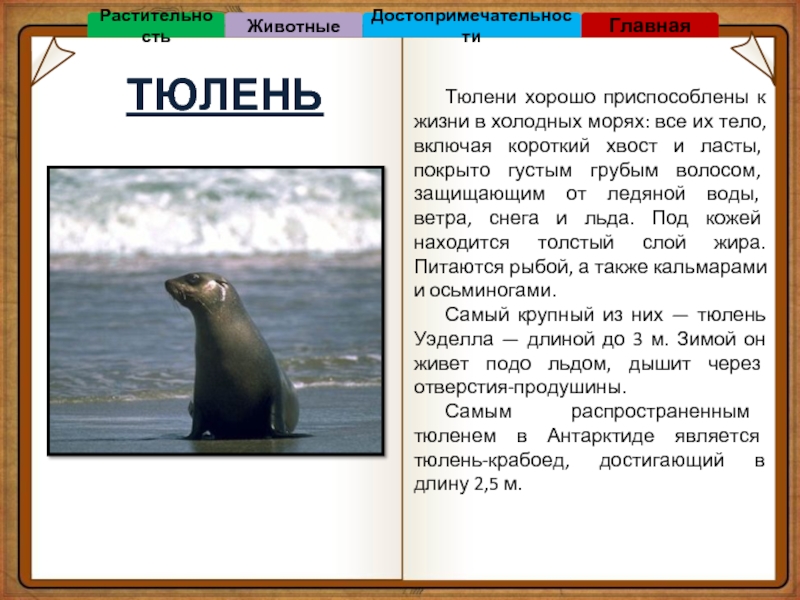Viewport: 800px width, 600px height.
Task: Go to the Главная tab
Action: coord(649,25)
